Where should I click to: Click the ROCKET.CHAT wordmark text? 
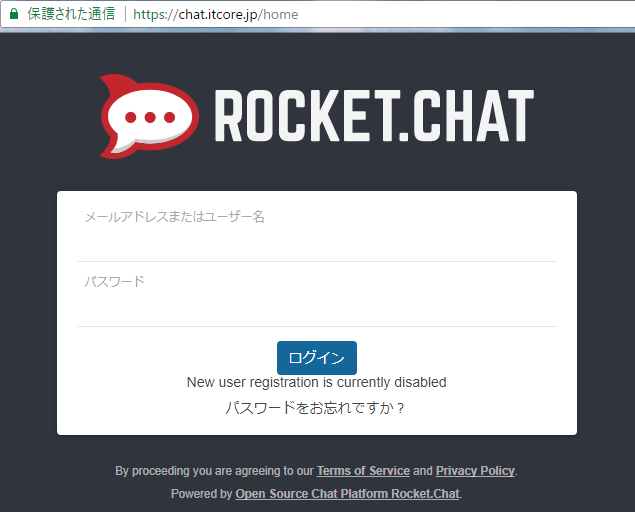tap(374, 115)
